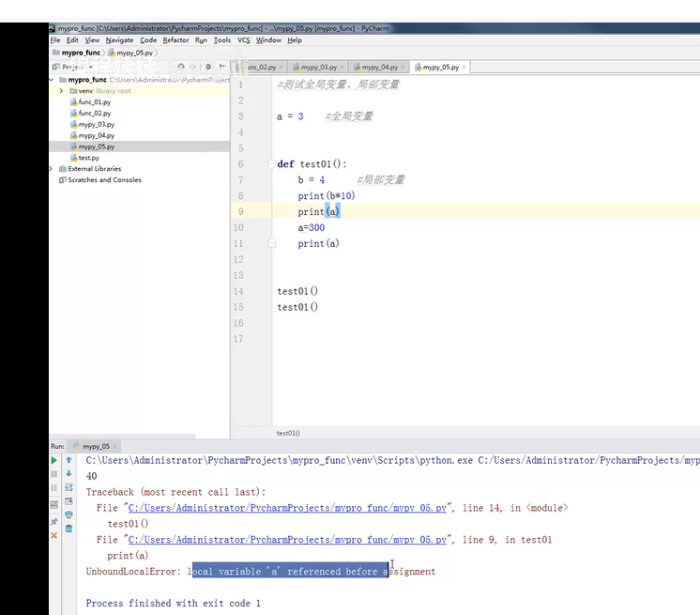The width and height of the screenshot is (700, 615).
Task: Open mypy_04.py in the project tree
Action: point(92,135)
